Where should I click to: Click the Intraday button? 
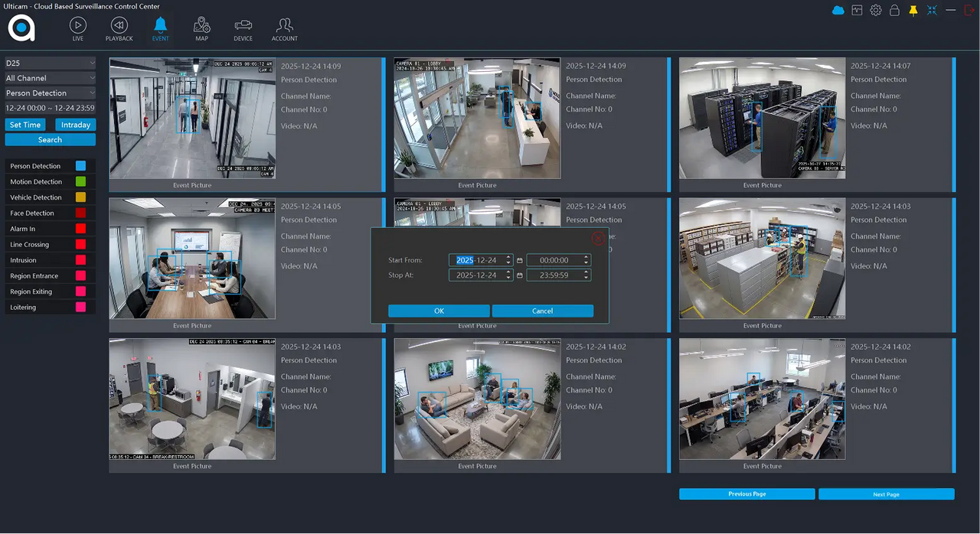(75, 125)
